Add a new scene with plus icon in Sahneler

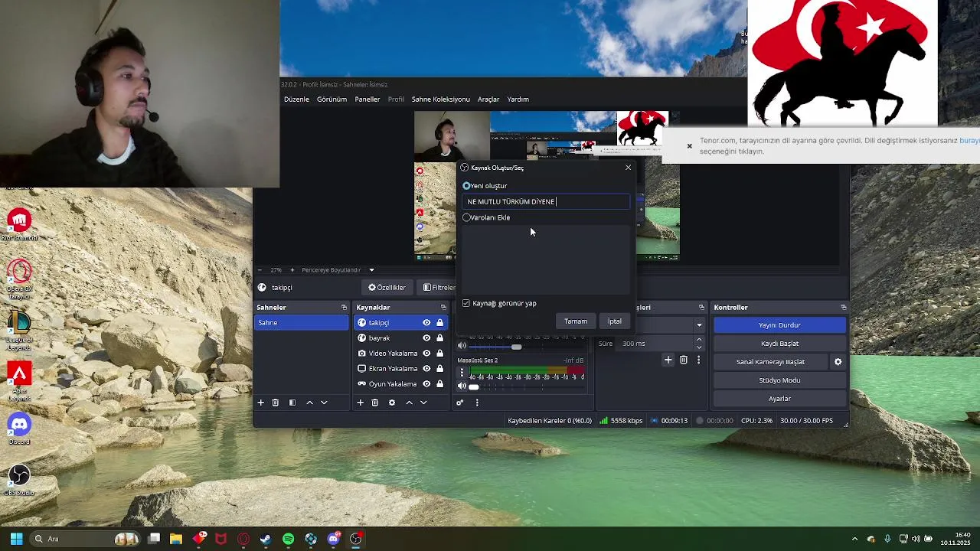(x=260, y=403)
